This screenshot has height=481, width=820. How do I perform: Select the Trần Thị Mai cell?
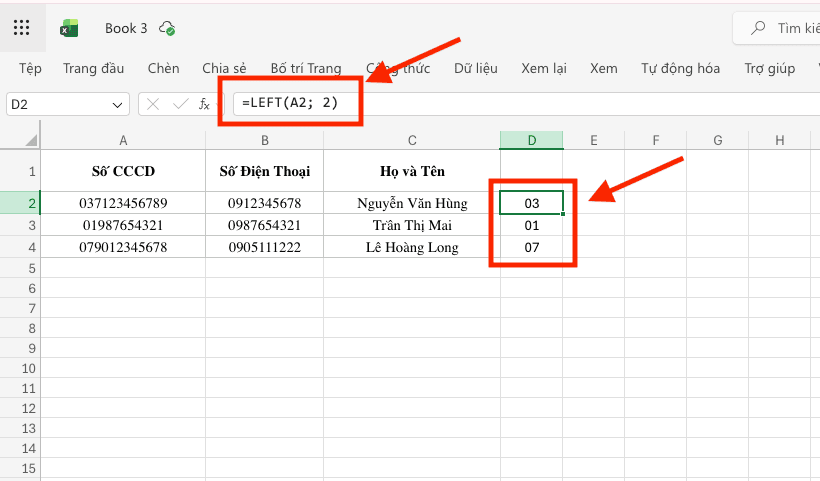point(412,225)
